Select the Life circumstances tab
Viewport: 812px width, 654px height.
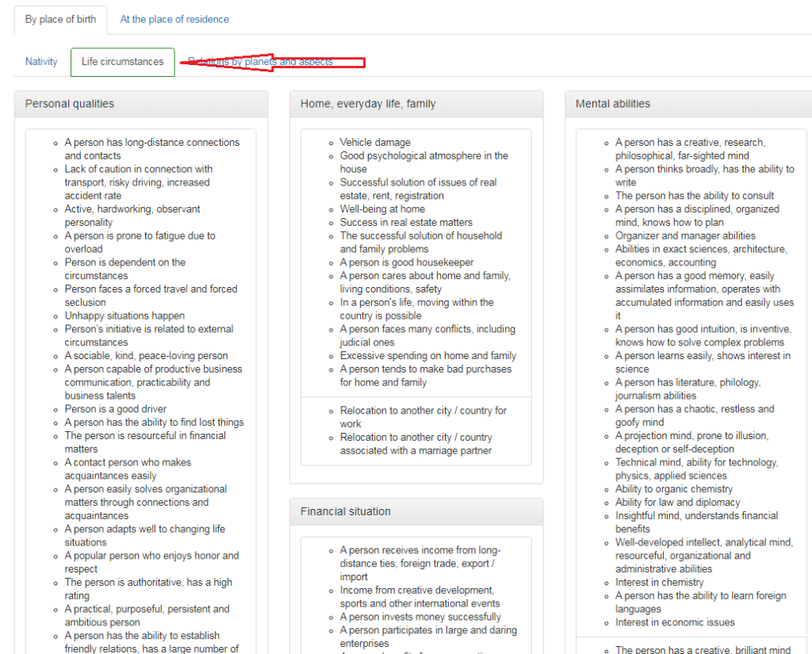123,62
